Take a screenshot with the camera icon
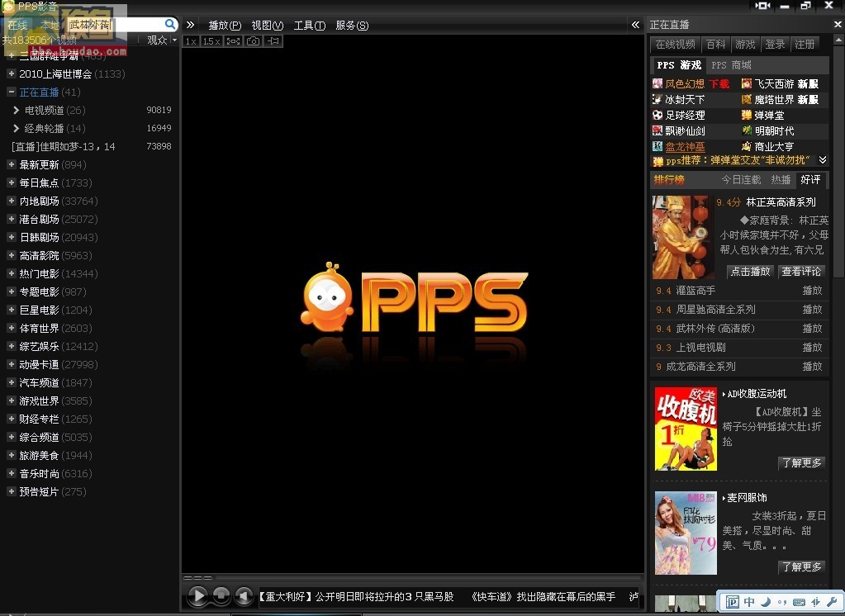This screenshot has height=616, width=845. 254,41
